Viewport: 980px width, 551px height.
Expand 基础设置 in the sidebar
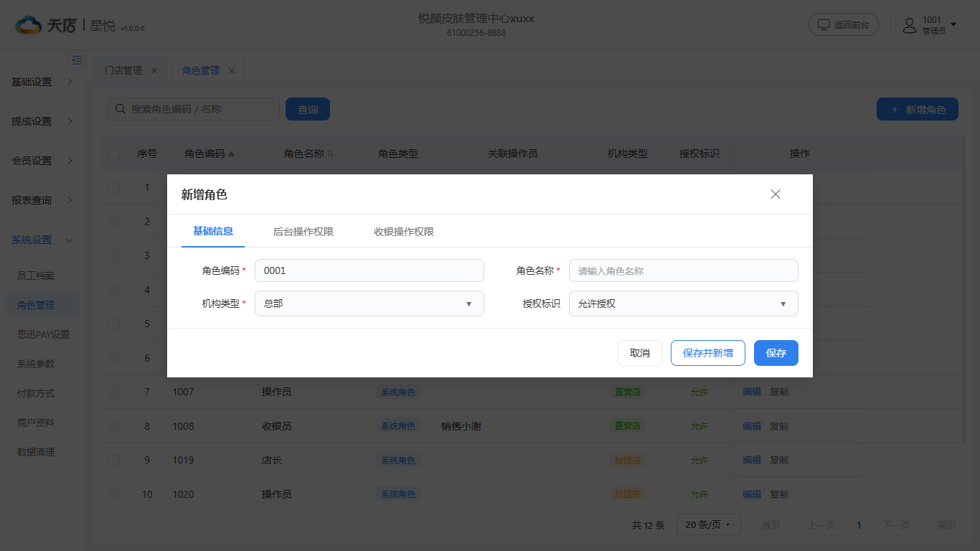click(42, 82)
